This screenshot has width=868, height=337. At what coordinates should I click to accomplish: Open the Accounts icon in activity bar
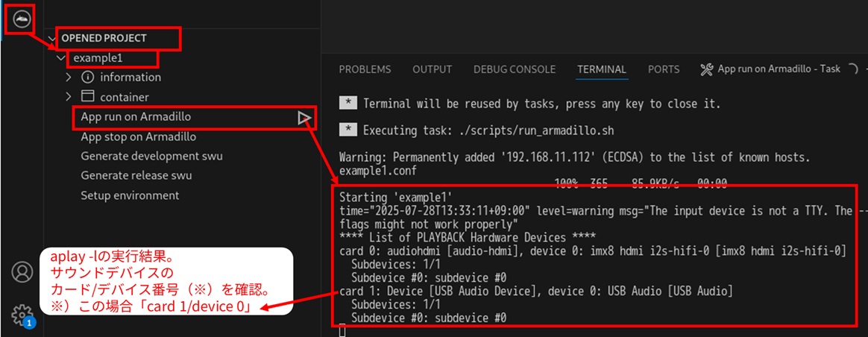point(22,271)
